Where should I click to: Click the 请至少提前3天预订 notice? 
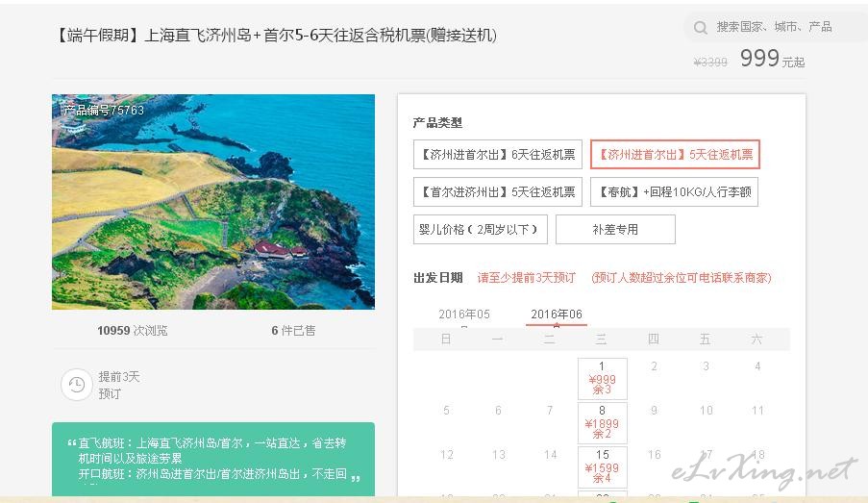click(527, 278)
